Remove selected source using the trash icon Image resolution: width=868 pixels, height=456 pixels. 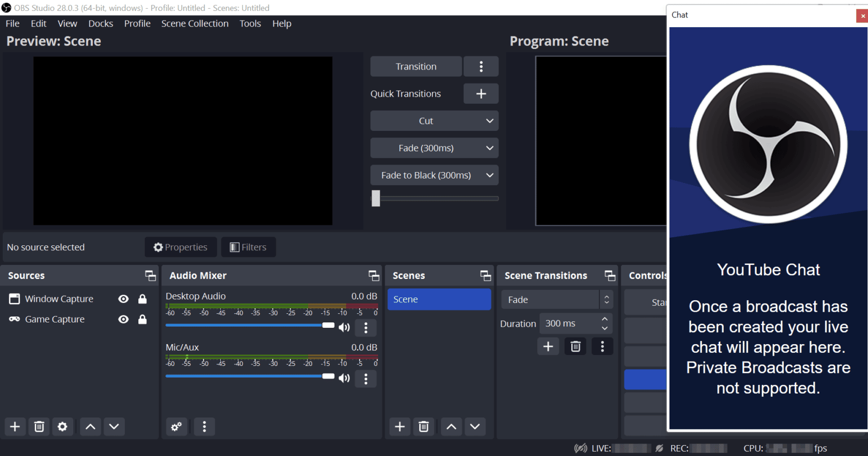pos(39,427)
